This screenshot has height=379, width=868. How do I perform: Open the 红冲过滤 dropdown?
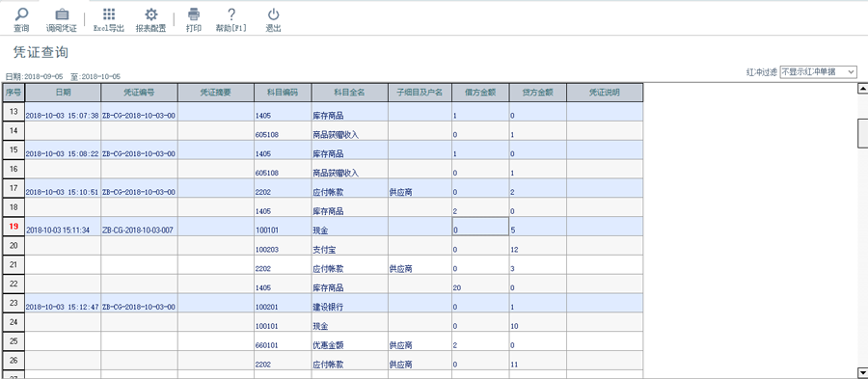[x=818, y=72]
